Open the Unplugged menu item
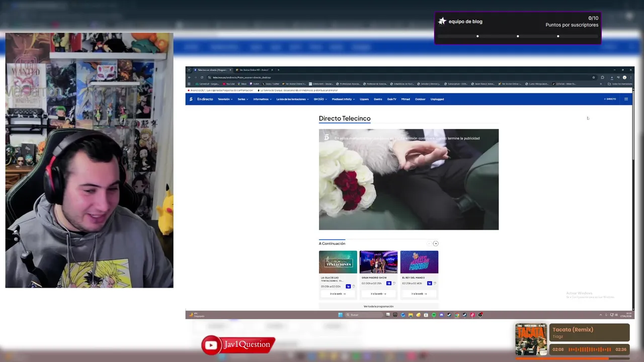This screenshot has width=644, height=362. point(437,99)
